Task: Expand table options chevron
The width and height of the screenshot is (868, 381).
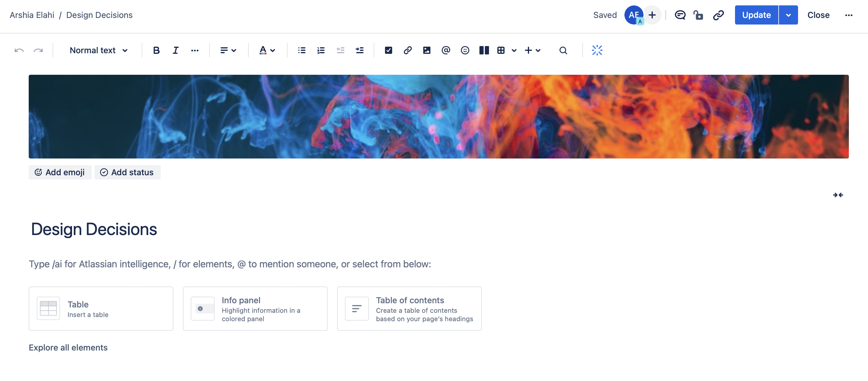Action: click(514, 51)
